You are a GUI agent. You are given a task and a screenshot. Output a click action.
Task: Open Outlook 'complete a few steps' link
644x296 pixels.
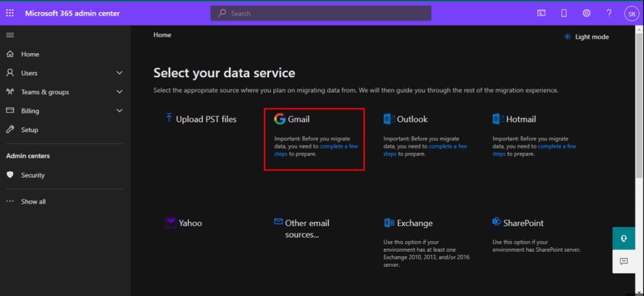click(448, 146)
